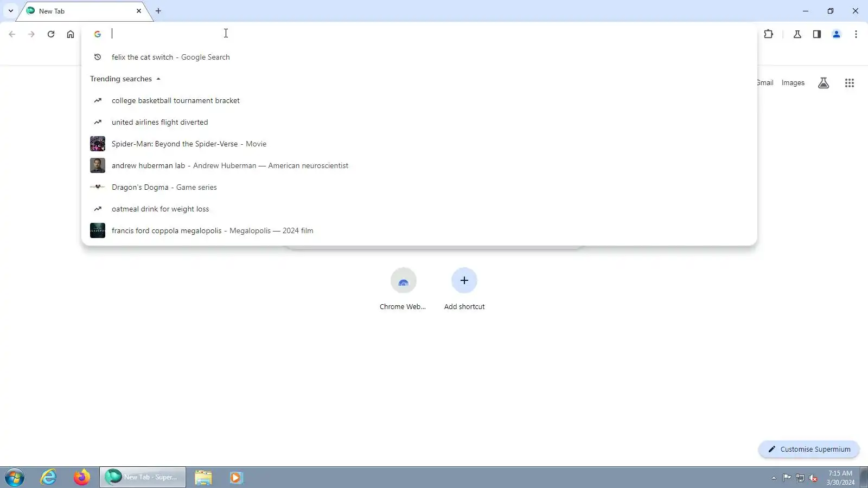Click the Megalopolis film thumbnail
Image resolution: width=868 pixels, height=488 pixels.
[x=98, y=230]
